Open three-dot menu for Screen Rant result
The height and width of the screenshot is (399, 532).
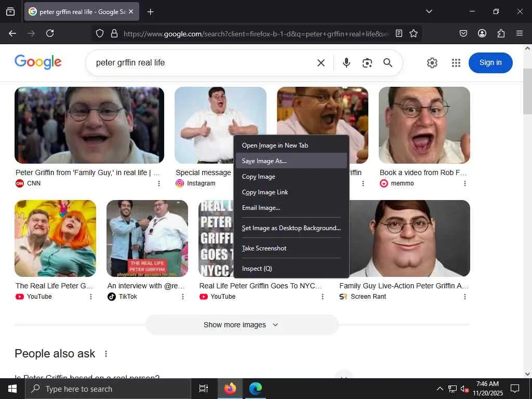(x=465, y=297)
